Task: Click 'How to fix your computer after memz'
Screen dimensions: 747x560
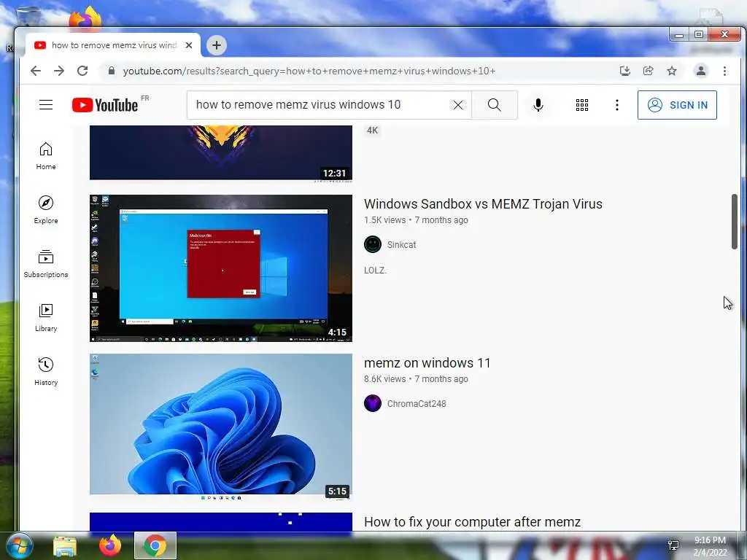Action: [472, 522]
